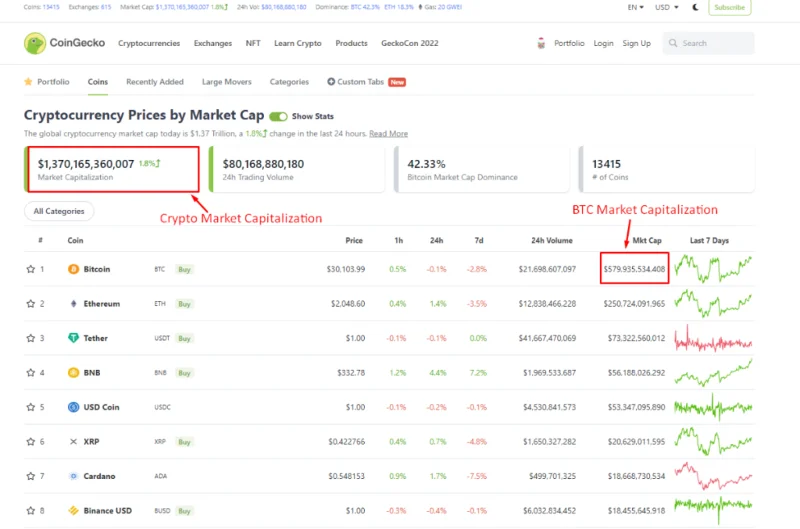Open the Products menu
800x529 pixels.
click(351, 43)
